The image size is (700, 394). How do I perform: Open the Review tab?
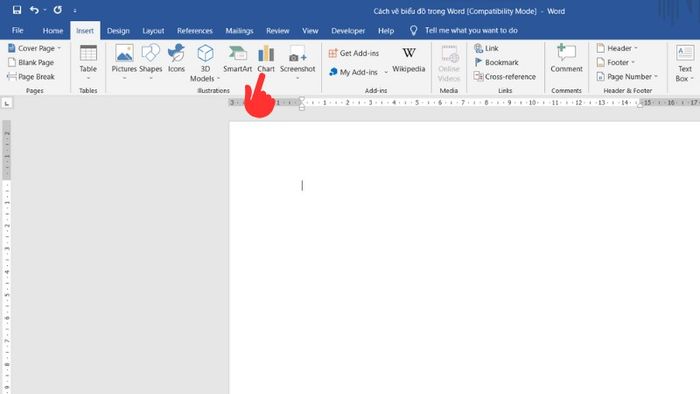point(278,30)
